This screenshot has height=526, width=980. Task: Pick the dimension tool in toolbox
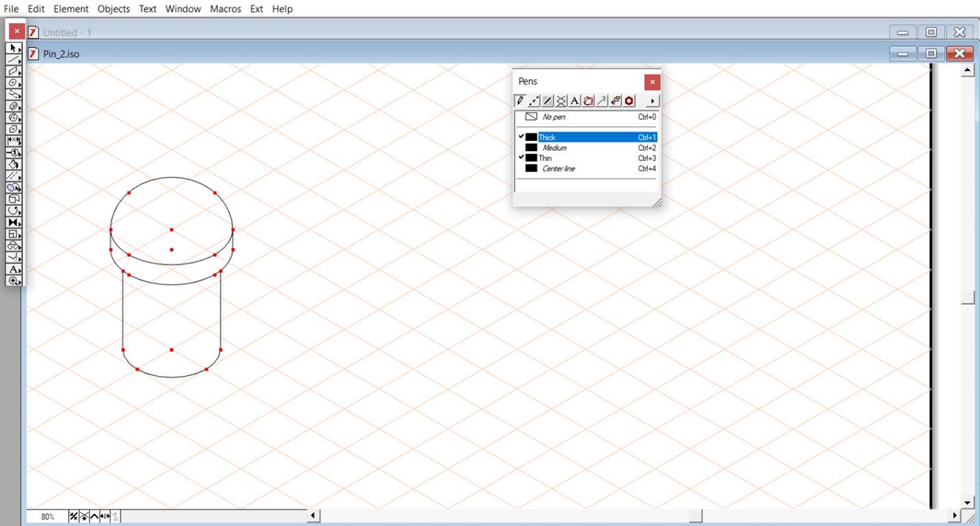click(14, 141)
